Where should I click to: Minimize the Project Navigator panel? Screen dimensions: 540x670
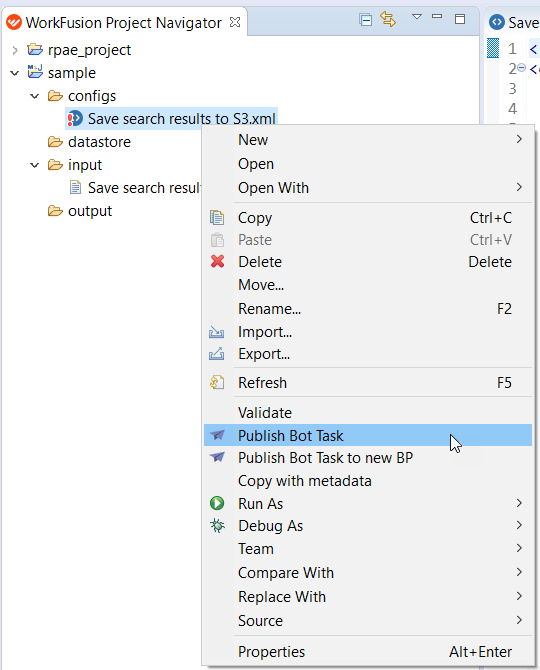pyautogui.click(x=437, y=16)
